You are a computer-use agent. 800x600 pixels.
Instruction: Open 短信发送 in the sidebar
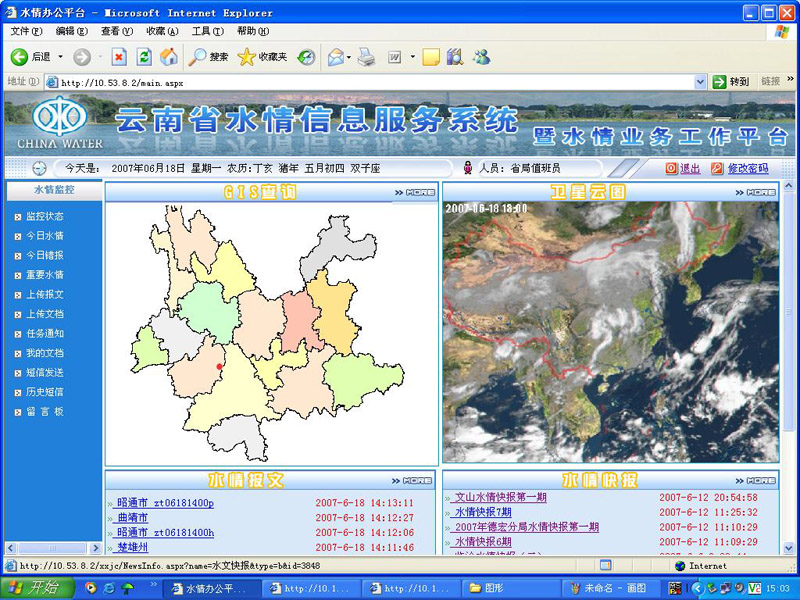point(45,372)
